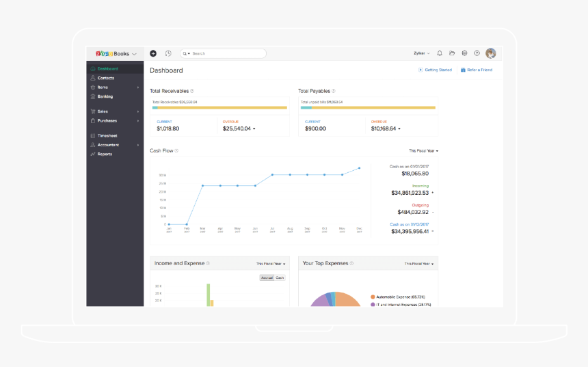Click the Accountant person icon
Image resolution: width=588 pixels, height=367 pixels.
pyautogui.click(x=92, y=145)
